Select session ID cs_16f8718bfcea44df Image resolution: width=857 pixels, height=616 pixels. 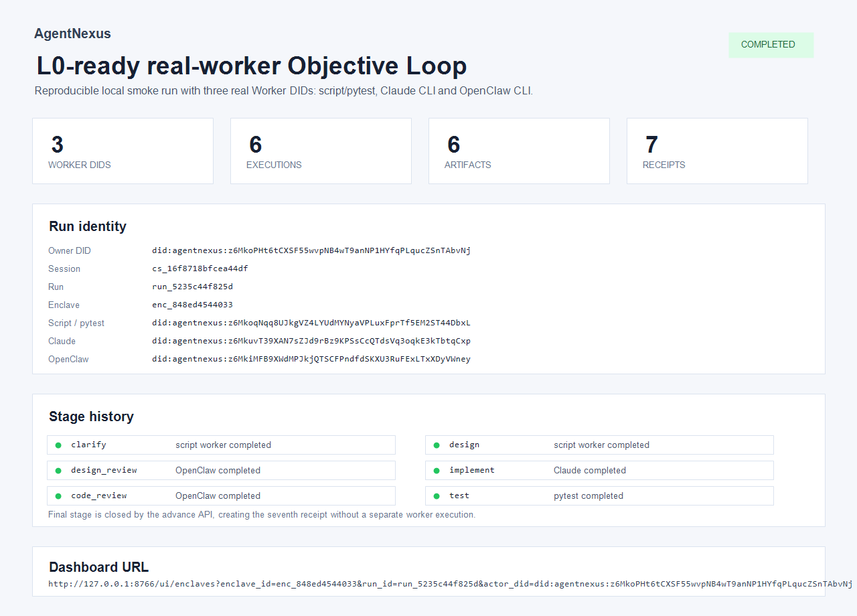click(200, 268)
